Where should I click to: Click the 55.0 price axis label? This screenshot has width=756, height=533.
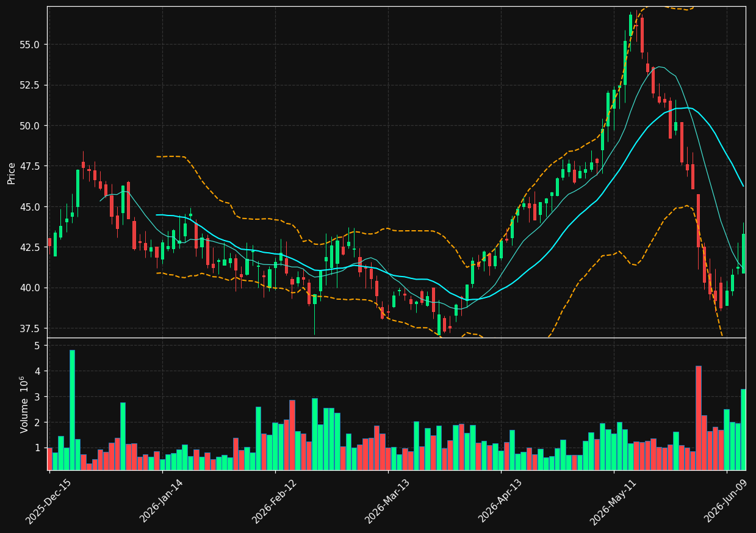pyautogui.click(x=29, y=45)
